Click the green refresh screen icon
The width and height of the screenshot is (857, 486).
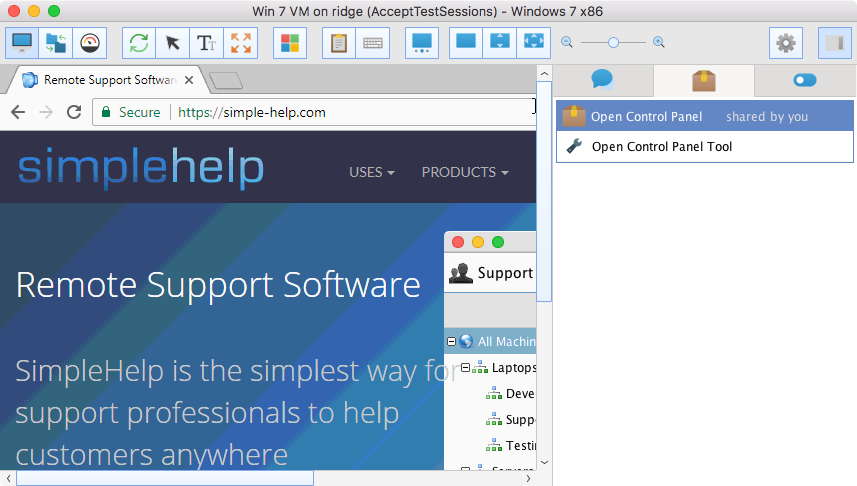point(139,43)
